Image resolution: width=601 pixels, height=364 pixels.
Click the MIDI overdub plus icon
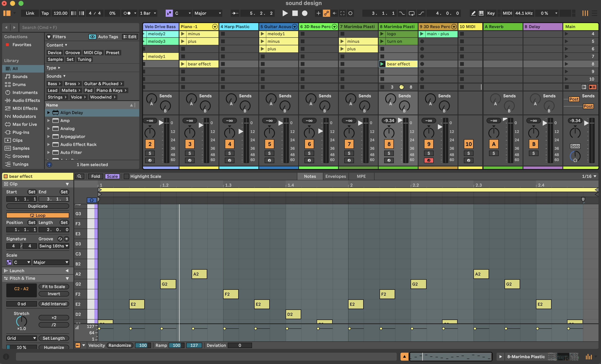(318, 13)
